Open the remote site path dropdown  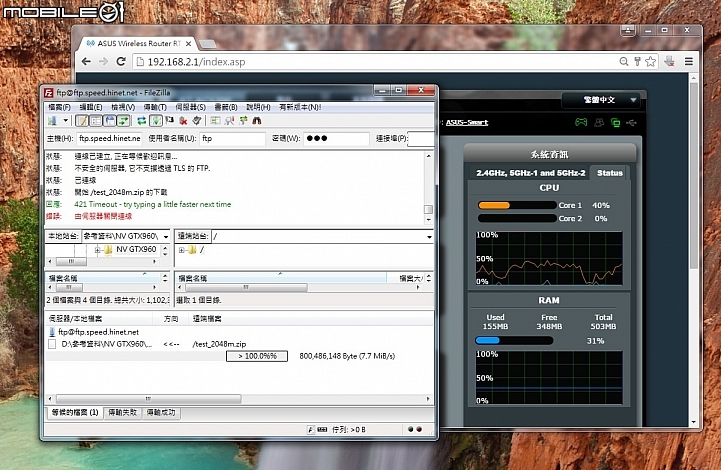(429, 237)
